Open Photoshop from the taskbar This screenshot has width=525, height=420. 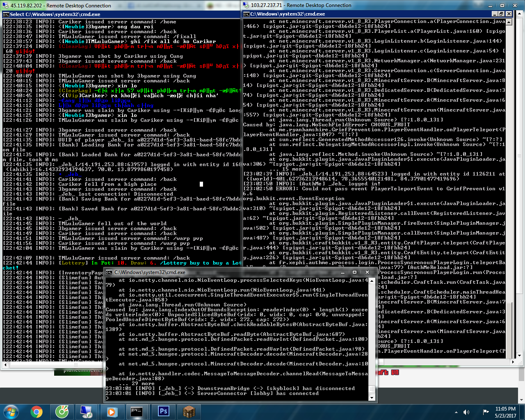(x=163, y=411)
